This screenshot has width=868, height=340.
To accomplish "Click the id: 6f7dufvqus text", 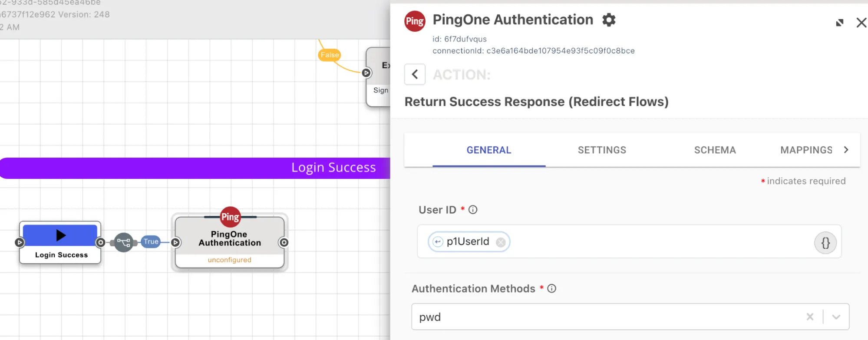I will [x=459, y=39].
